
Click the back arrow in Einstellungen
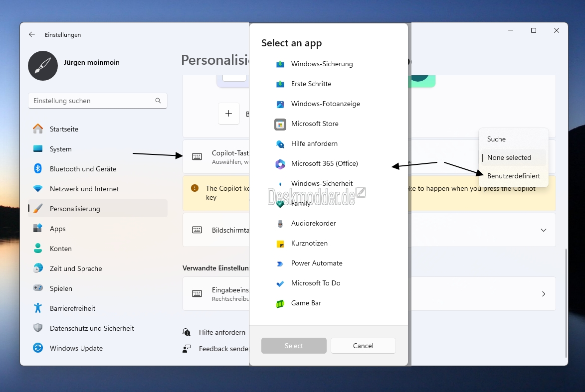pos(32,35)
